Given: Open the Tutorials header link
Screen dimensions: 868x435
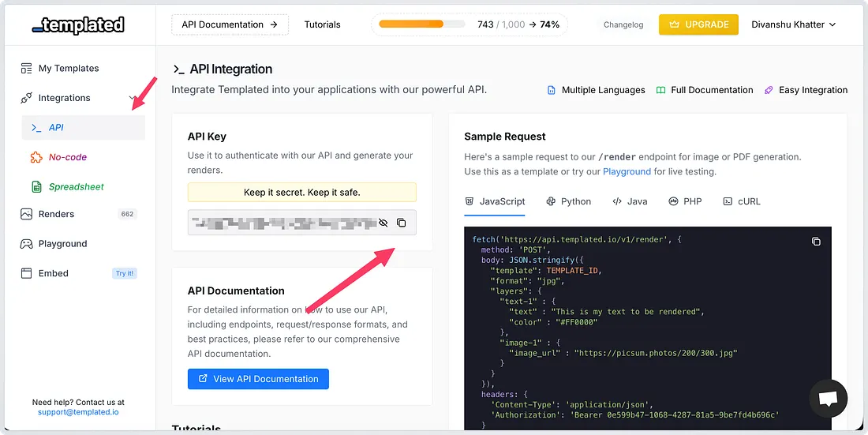Looking at the screenshot, I should 322,24.
